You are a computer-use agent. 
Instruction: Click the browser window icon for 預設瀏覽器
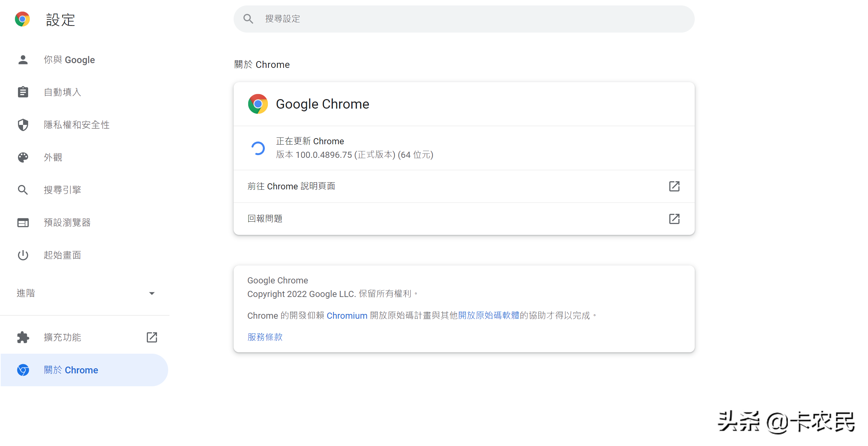[x=23, y=223]
